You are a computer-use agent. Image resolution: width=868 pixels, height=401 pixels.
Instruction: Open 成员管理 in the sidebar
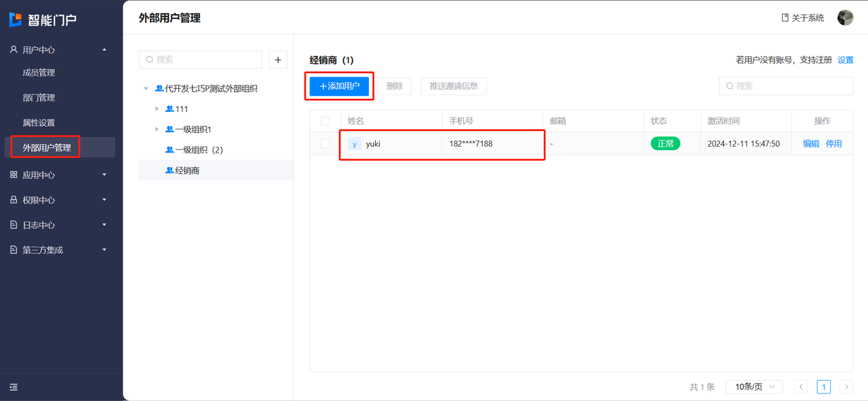tap(39, 73)
